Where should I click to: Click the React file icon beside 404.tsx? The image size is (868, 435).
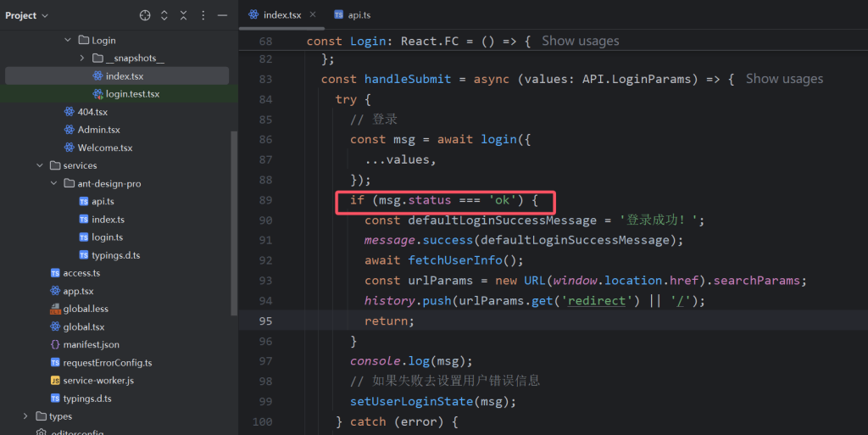(x=70, y=112)
